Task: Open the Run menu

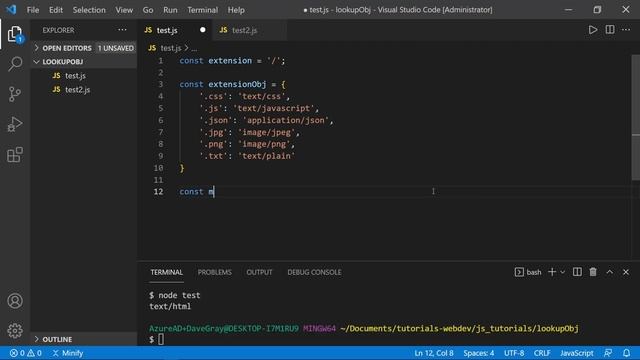Action: click(x=170, y=10)
